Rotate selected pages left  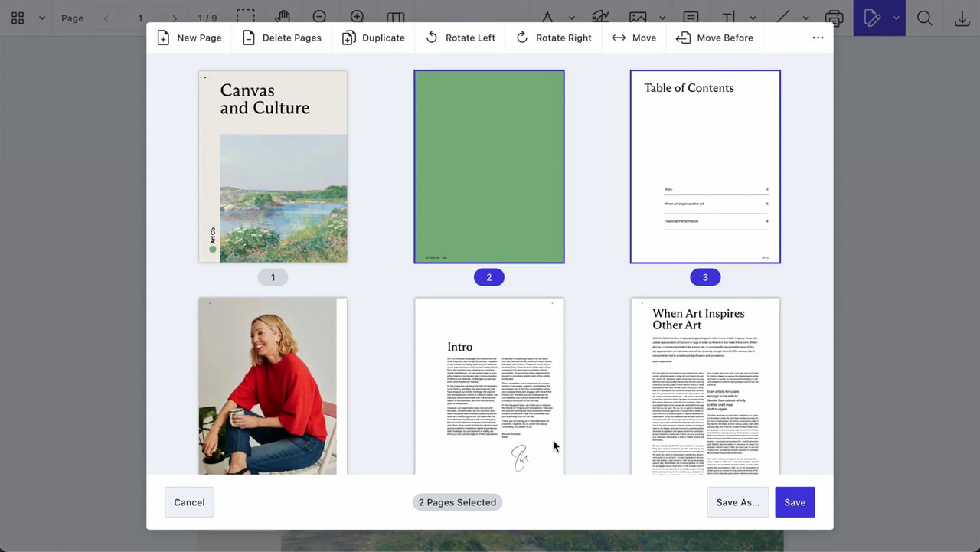coord(460,38)
